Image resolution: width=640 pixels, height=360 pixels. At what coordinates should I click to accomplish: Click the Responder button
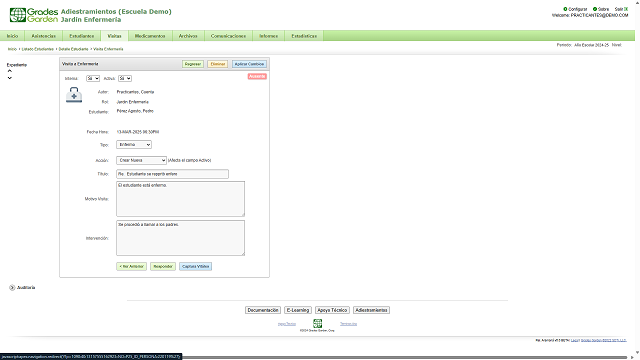163,267
